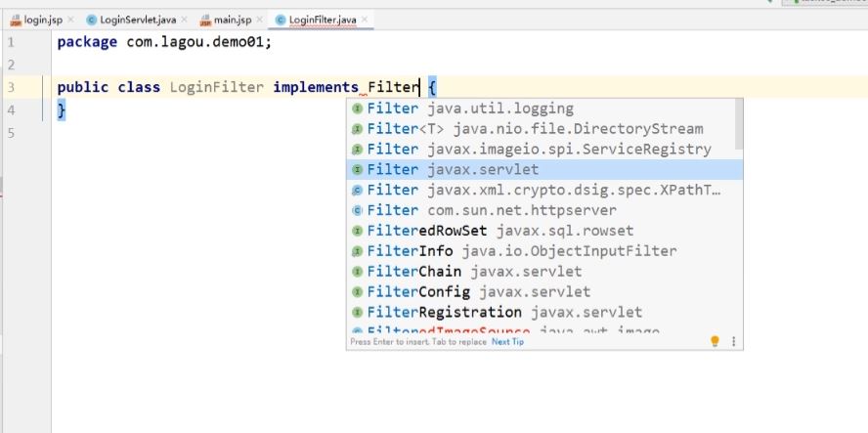Click the class icon beside com.sun.net.httpserver Filter
The width and height of the screenshot is (868, 433).
coord(357,210)
